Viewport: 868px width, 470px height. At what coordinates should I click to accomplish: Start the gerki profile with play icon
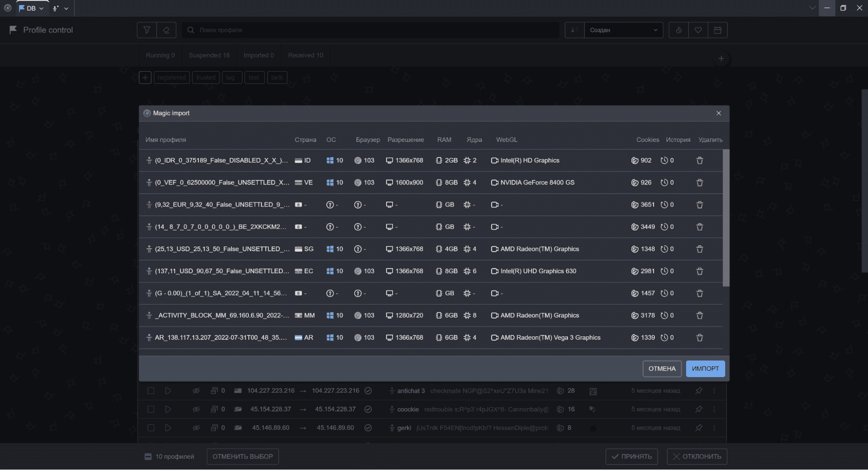point(168,428)
